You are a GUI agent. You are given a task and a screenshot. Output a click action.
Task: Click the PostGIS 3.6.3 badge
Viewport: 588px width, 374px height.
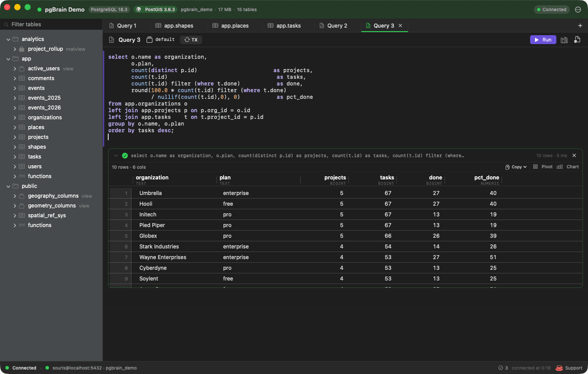155,9
